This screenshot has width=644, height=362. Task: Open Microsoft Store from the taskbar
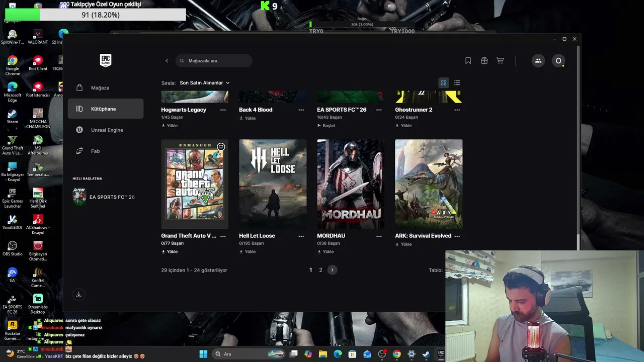click(353, 354)
